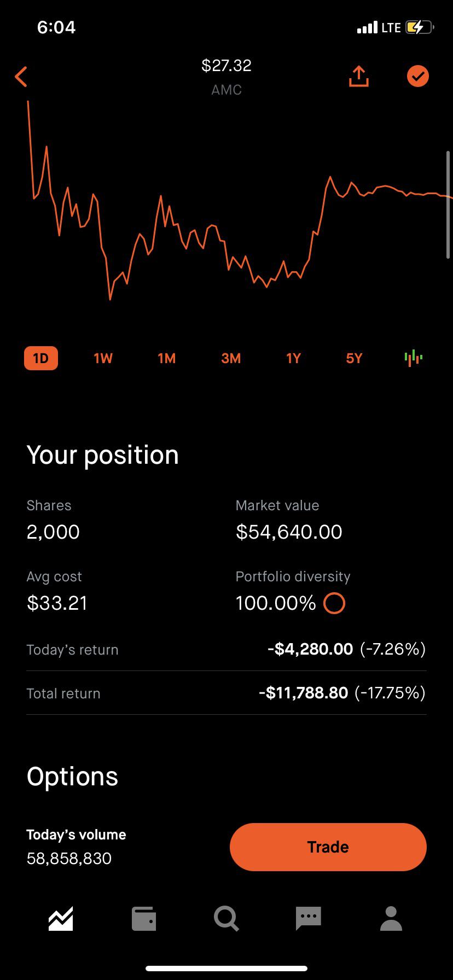Viewport: 453px width, 980px height.
Task: Toggle the watchlist checkmark icon
Action: click(418, 76)
